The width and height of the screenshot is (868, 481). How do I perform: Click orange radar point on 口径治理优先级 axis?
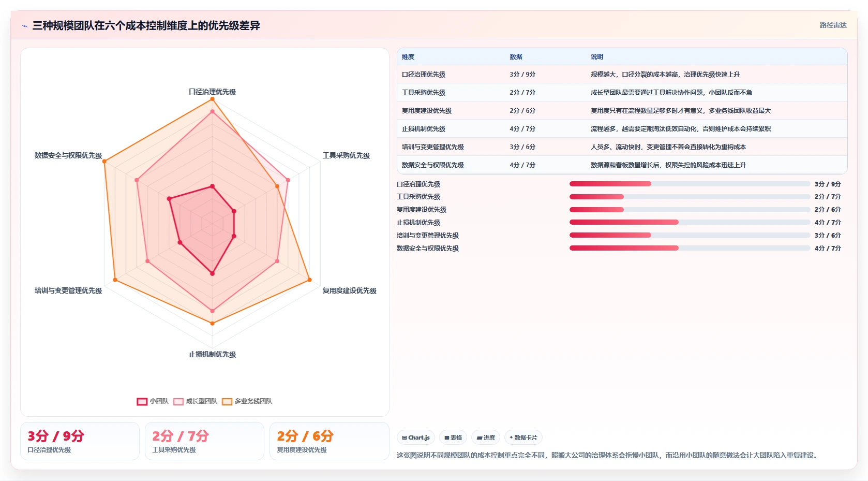212,99
